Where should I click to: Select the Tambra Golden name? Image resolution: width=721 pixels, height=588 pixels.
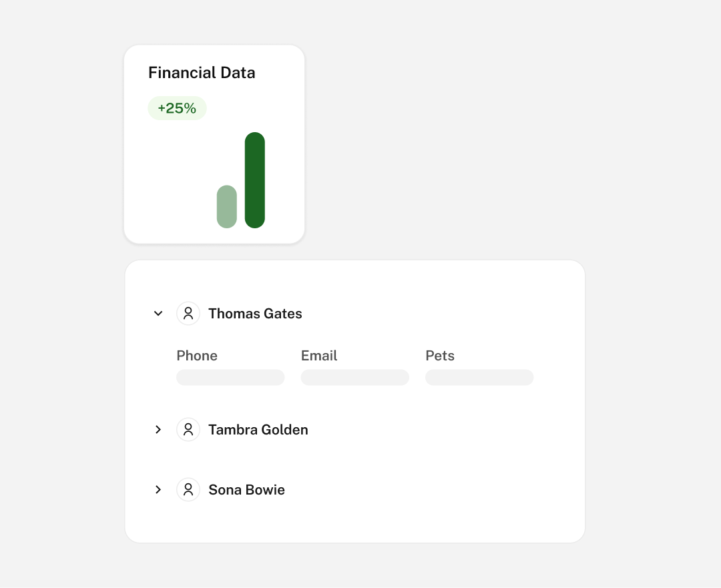[258, 430]
